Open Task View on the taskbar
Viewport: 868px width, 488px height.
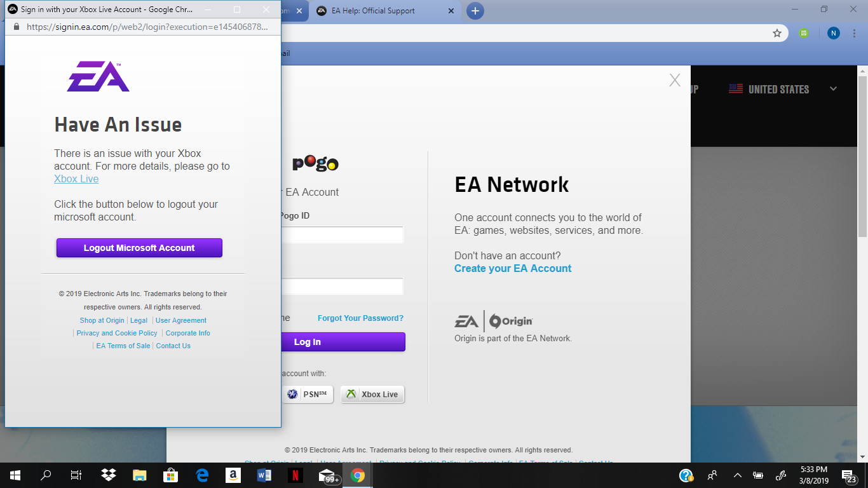(76, 475)
